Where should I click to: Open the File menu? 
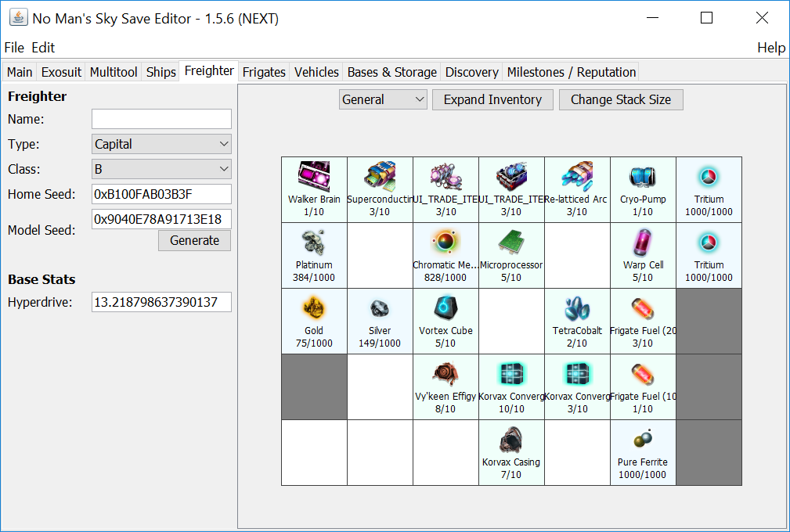(x=14, y=48)
